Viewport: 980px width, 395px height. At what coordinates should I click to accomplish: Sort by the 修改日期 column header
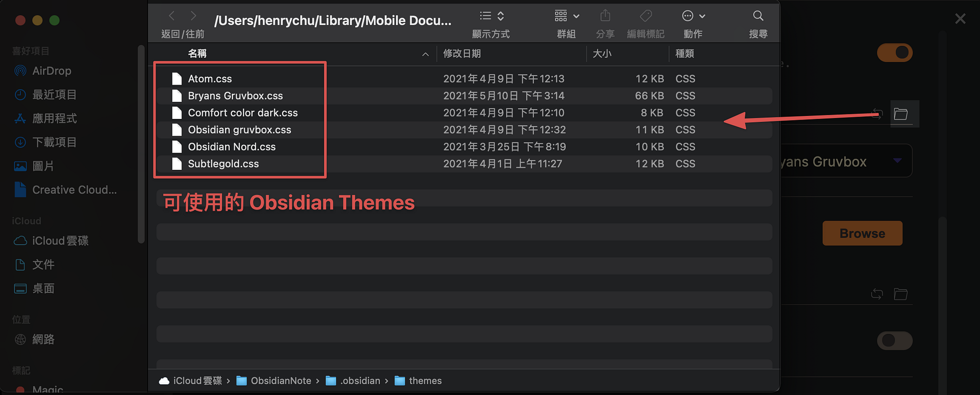click(x=462, y=53)
